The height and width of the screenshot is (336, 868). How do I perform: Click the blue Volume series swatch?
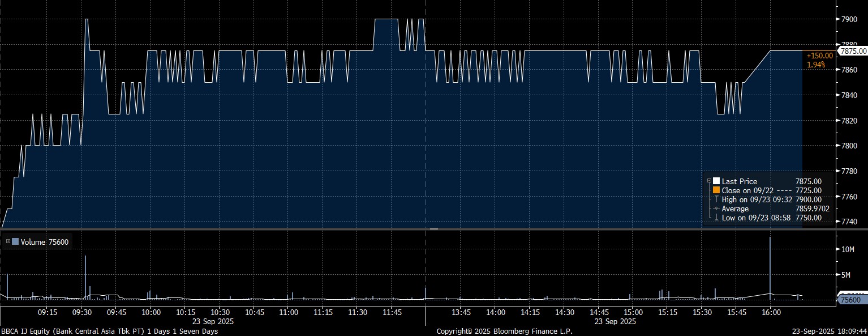[x=15, y=242]
